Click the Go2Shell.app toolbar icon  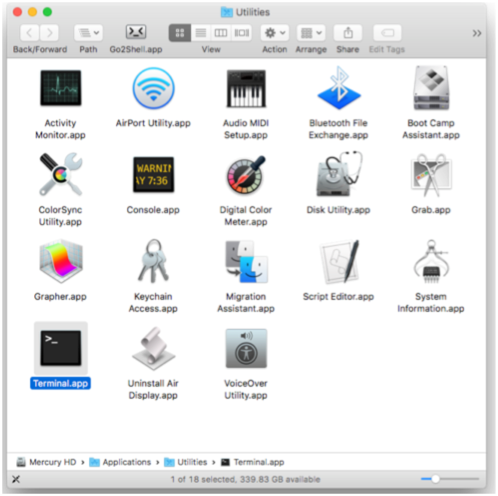point(136,32)
